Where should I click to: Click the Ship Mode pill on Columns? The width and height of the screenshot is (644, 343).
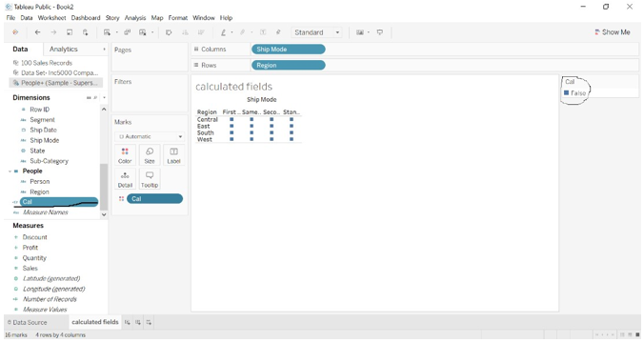pos(289,50)
